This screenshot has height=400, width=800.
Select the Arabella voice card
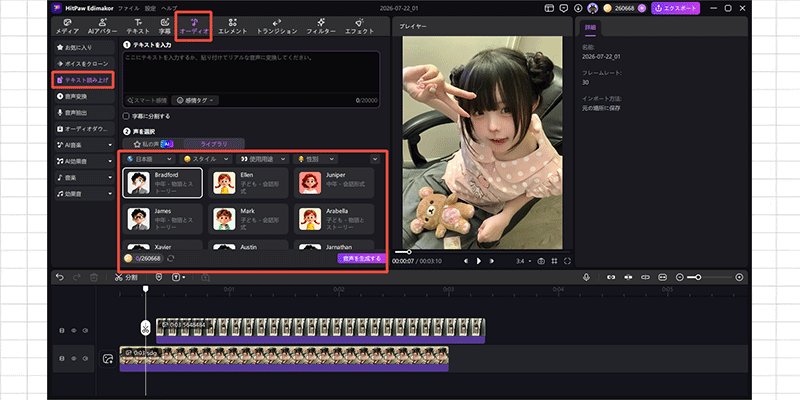[x=334, y=219]
